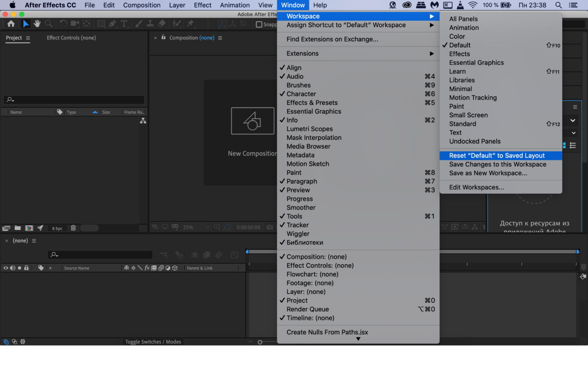Select the Rectangle shape tool
This screenshot has height=368, width=588.
(101, 24)
